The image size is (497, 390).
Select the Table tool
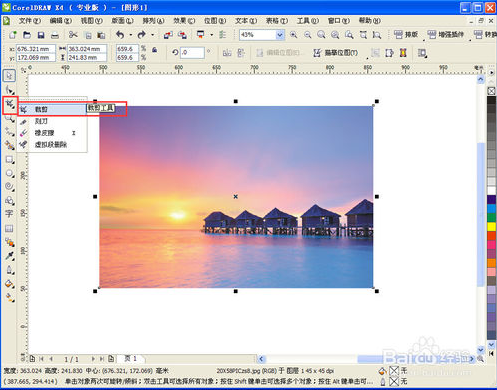tap(9, 228)
